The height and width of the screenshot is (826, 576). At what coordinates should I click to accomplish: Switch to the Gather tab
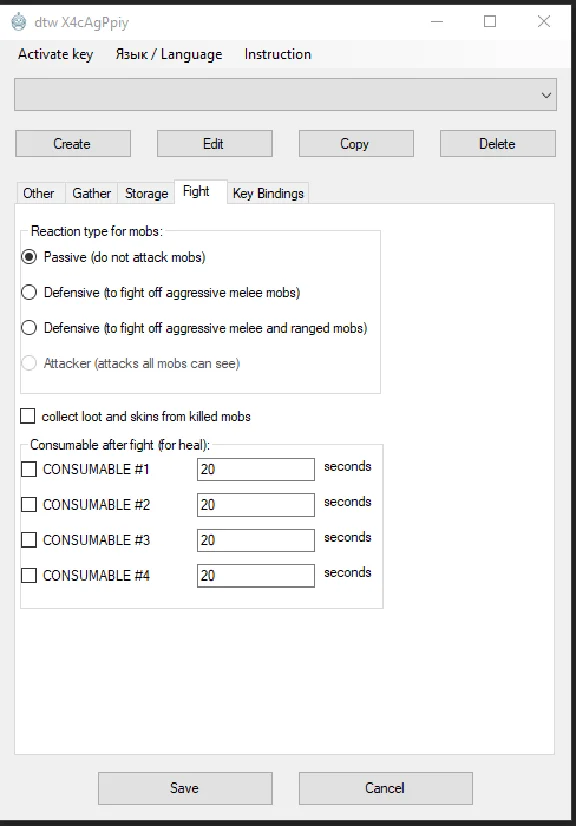pyautogui.click(x=92, y=193)
